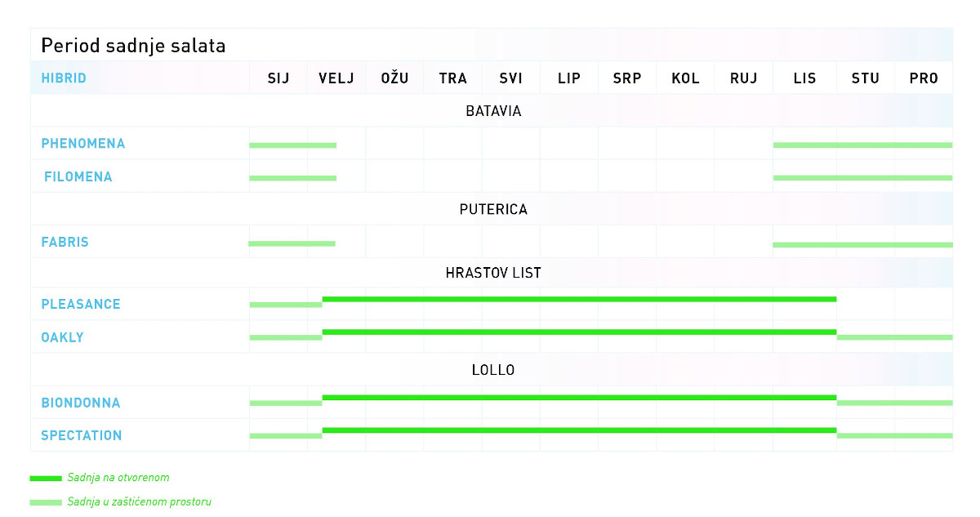Click the FABRIS hybrid name
The height and width of the screenshot is (517, 980).
point(65,242)
